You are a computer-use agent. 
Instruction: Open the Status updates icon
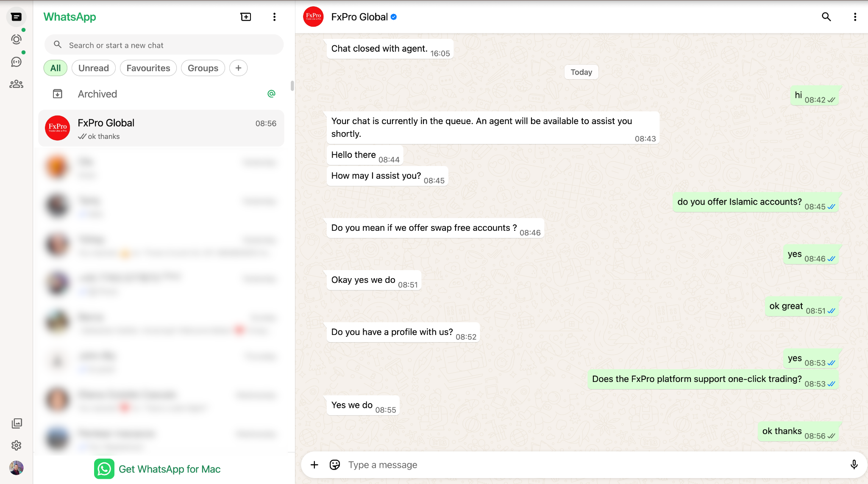pyautogui.click(x=16, y=39)
